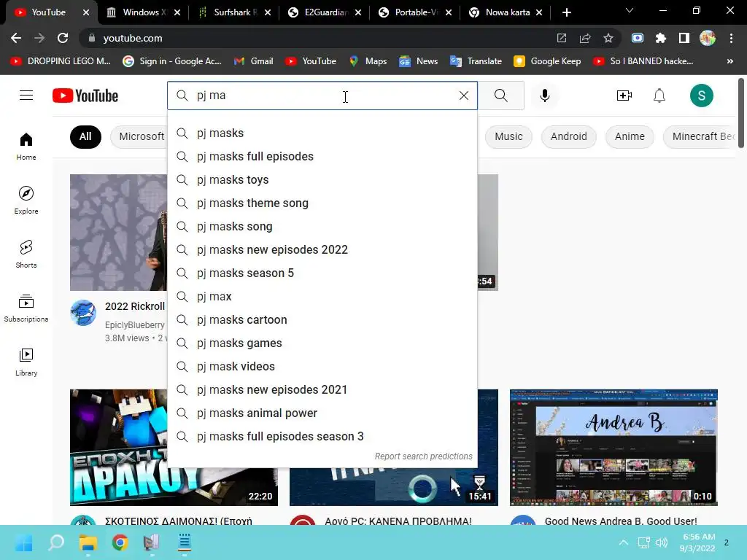The image size is (747, 560).
Task: Toggle the Chrome side panel
Action: pos(684,38)
